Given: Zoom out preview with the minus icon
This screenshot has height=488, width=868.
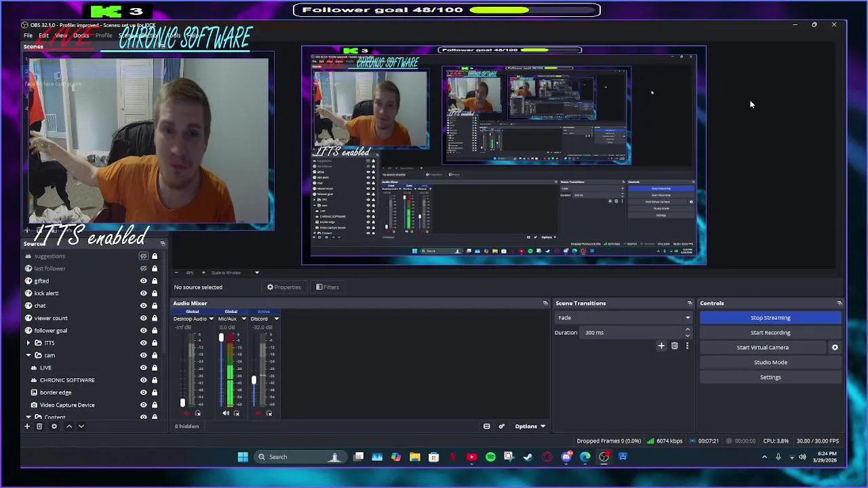Looking at the screenshot, I should pyautogui.click(x=176, y=272).
